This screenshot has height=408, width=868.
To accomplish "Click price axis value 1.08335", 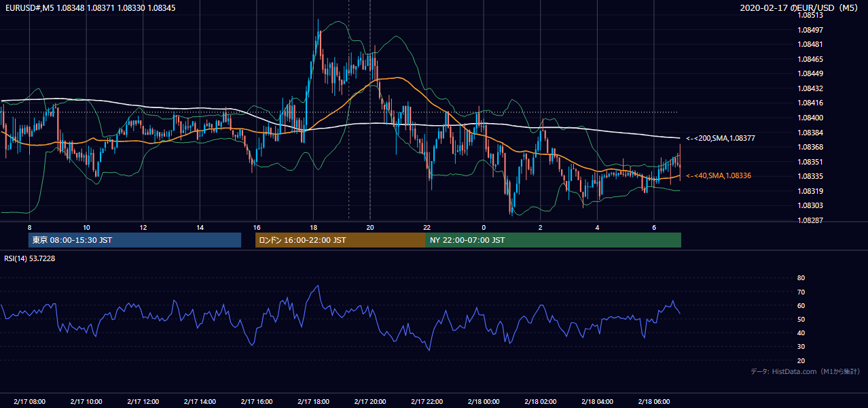I will click(810, 176).
